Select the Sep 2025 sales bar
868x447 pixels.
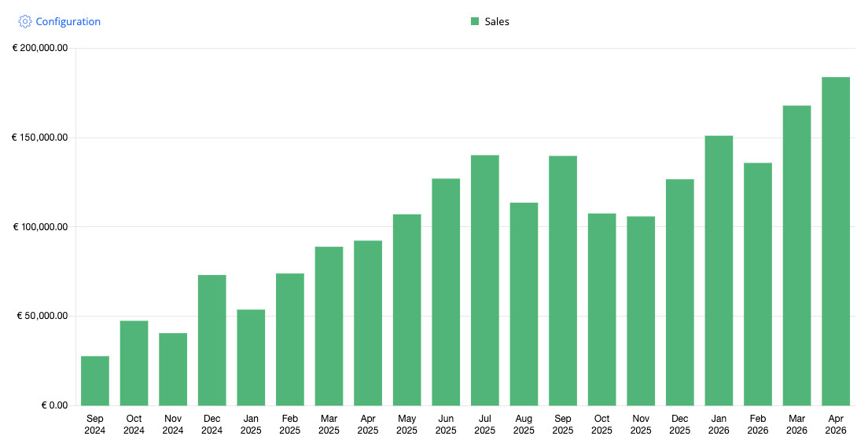pos(563,281)
